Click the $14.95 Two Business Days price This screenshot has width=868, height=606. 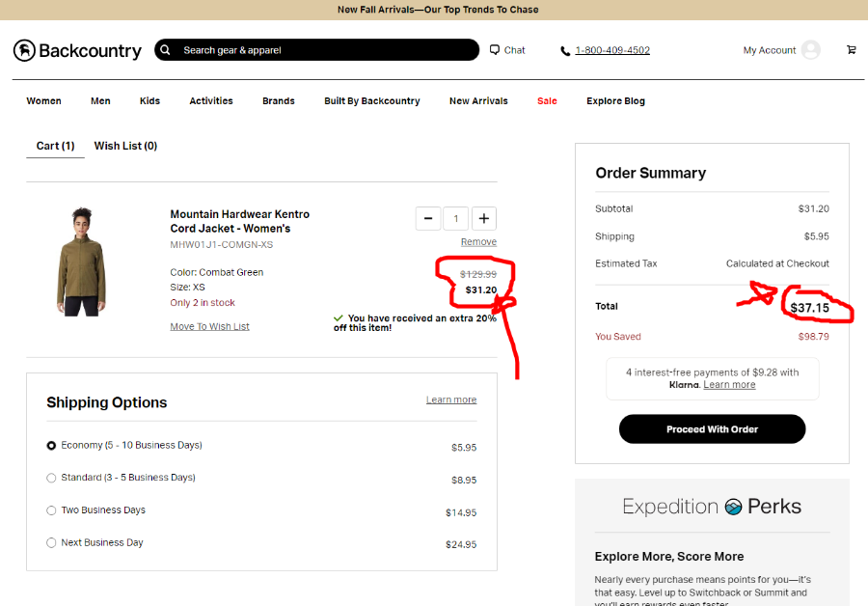click(461, 512)
